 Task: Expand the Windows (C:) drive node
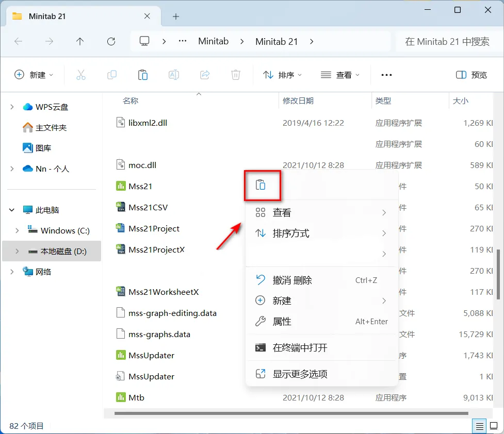pos(17,230)
